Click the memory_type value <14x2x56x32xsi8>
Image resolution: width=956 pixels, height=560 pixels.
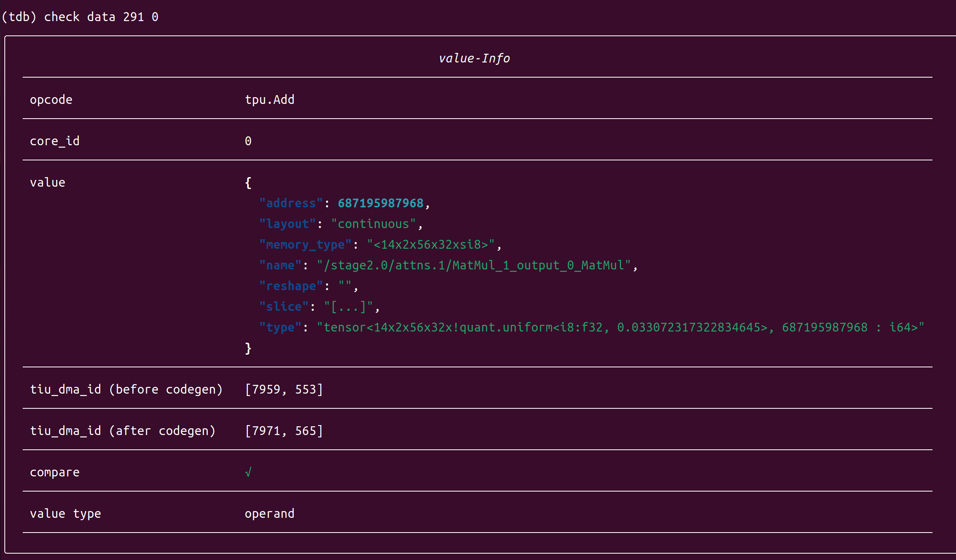click(433, 244)
